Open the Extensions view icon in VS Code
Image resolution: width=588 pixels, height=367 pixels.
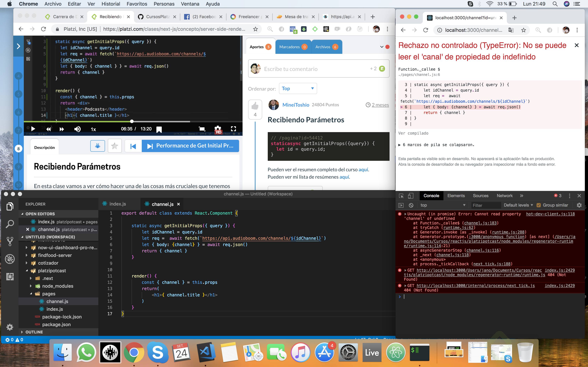click(10, 277)
